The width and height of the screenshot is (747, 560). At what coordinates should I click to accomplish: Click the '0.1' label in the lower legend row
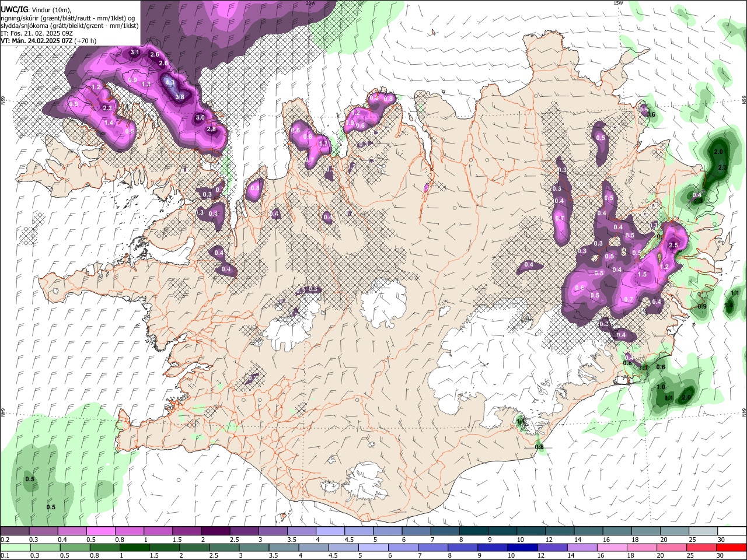pos(4,556)
